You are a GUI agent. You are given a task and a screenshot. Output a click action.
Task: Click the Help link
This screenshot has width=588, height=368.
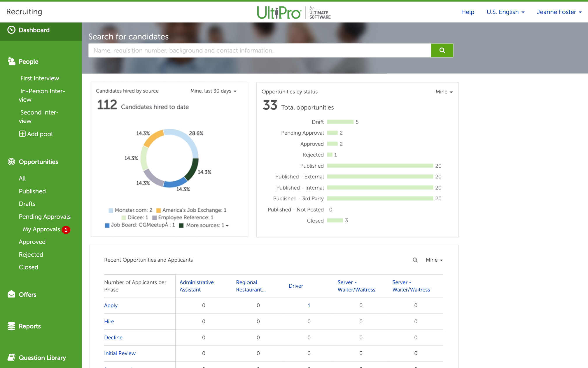click(x=468, y=12)
